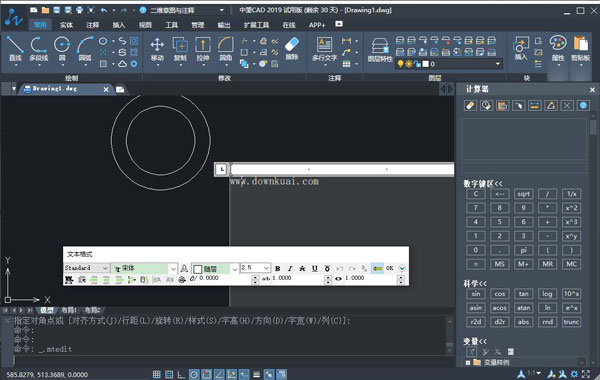The width and height of the screenshot is (600, 380).
Task: Click the OK button in text format toolbar
Action: tap(390, 268)
